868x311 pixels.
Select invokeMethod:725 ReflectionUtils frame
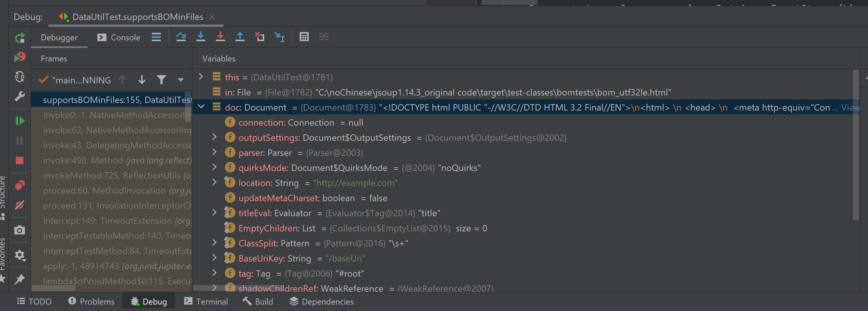[x=112, y=176]
